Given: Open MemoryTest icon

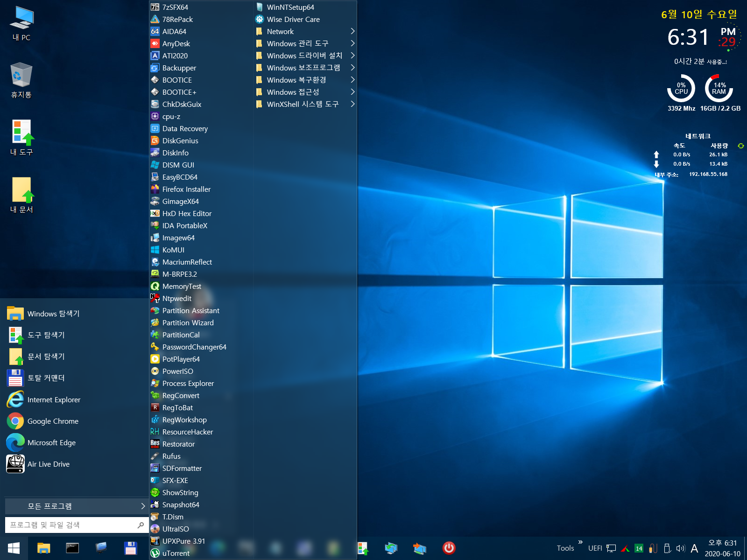Looking at the screenshot, I should tap(155, 286).
